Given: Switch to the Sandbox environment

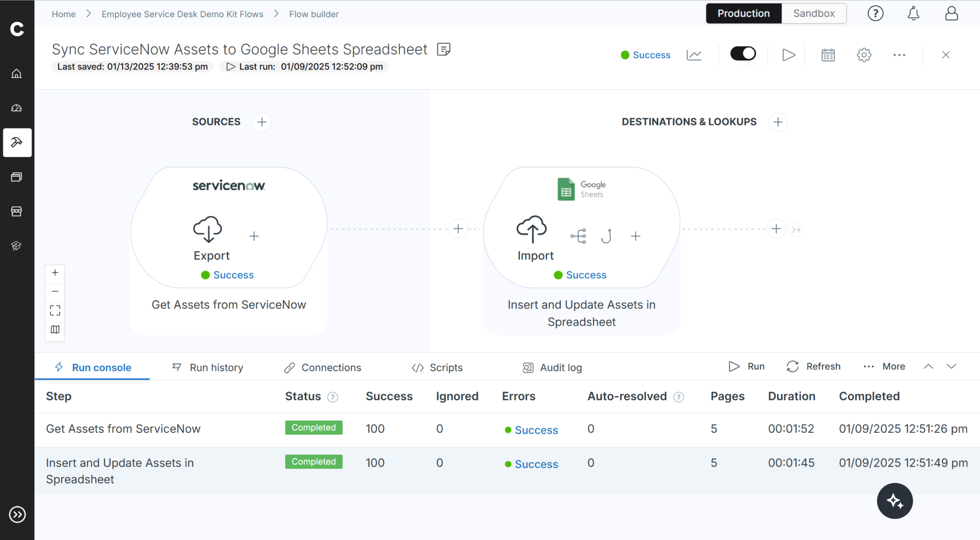Looking at the screenshot, I should click(x=813, y=13).
